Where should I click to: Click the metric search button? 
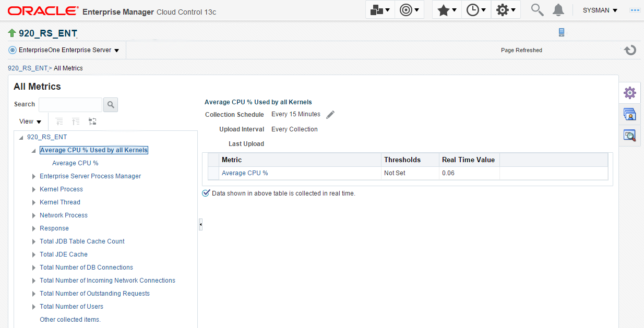(x=111, y=105)
